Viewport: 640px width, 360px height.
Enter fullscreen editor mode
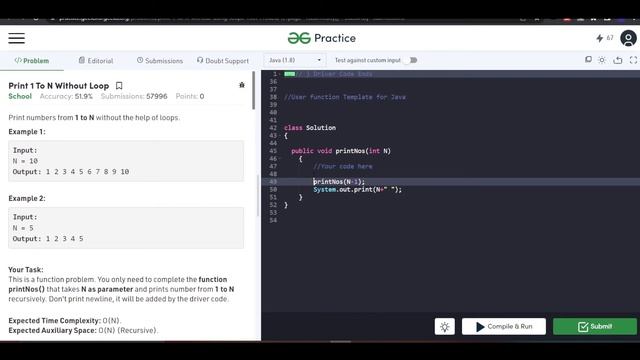(x=633, y=60)
